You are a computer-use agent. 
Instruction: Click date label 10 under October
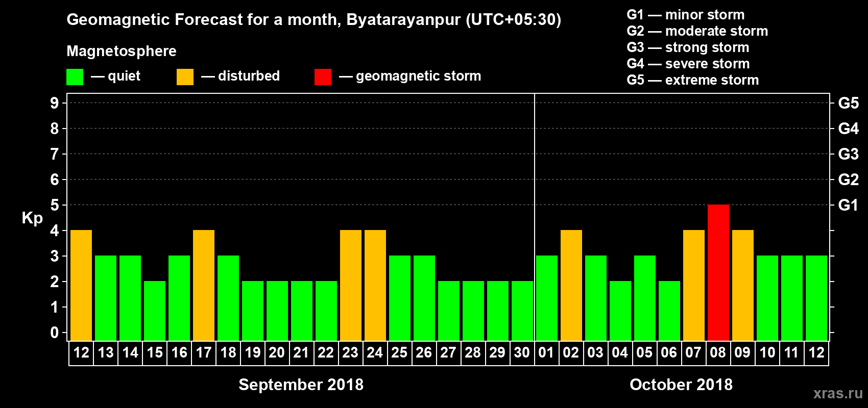[767, 353]
